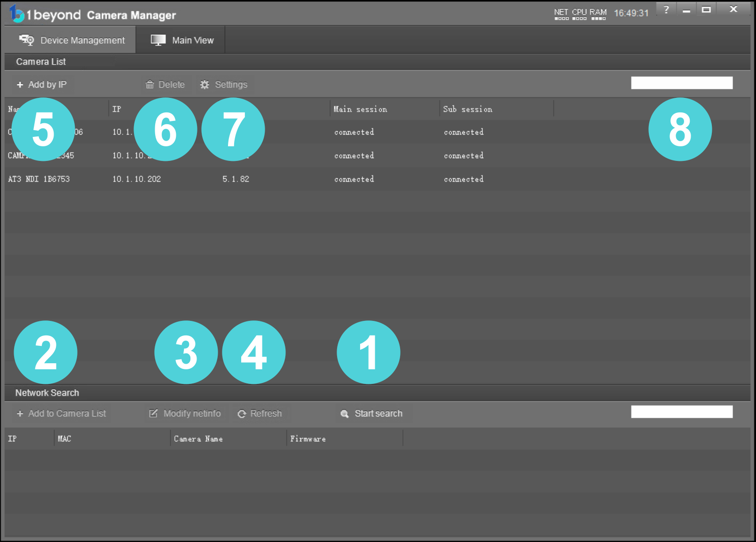This screenshot has width=756, height=542.
Task: Click the IP address 10.1.10.202
Action: 136,179
